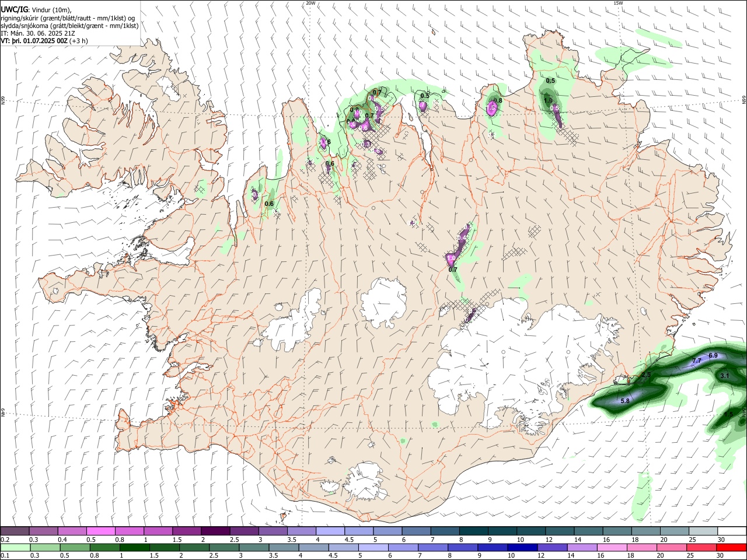Image resolution: width=747 pixels, height=560 pixels.
Task: Click the '7.7' rainfall value in the blue band
Action: [696, 361]
